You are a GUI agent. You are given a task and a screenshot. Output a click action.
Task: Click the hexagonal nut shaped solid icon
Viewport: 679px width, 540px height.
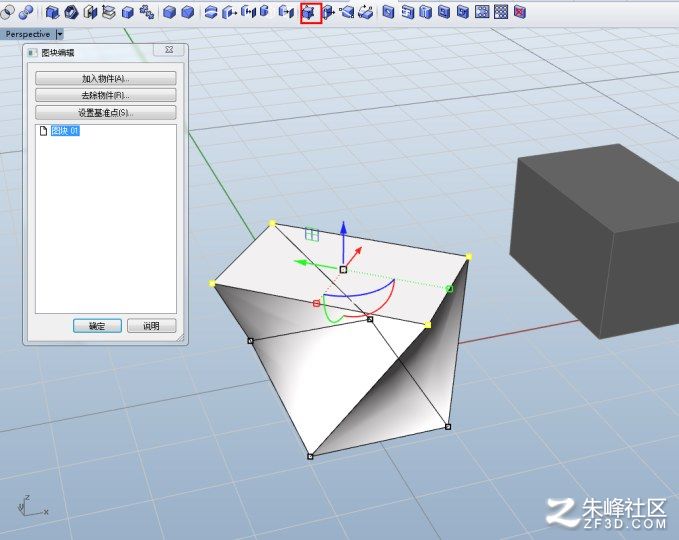click(71, 13)
